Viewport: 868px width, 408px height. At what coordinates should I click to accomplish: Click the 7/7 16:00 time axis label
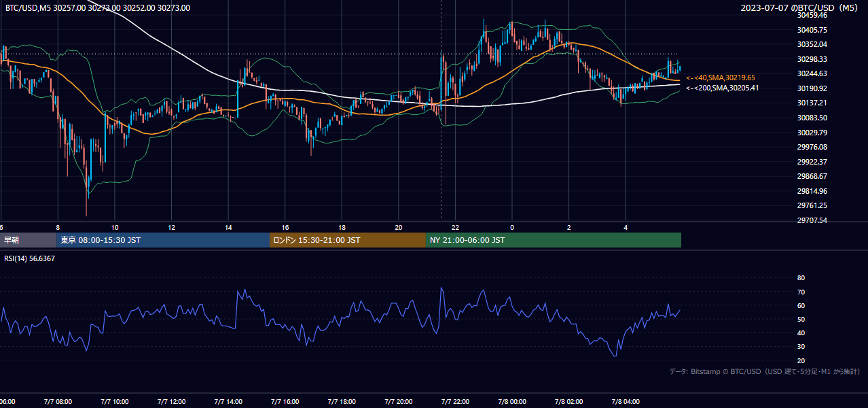click(x=285, y=402)
